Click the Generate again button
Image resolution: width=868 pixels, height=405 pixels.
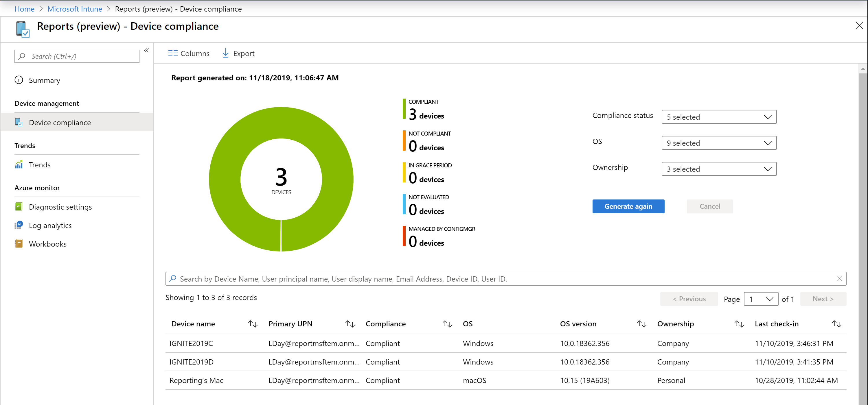click(628, 206)
